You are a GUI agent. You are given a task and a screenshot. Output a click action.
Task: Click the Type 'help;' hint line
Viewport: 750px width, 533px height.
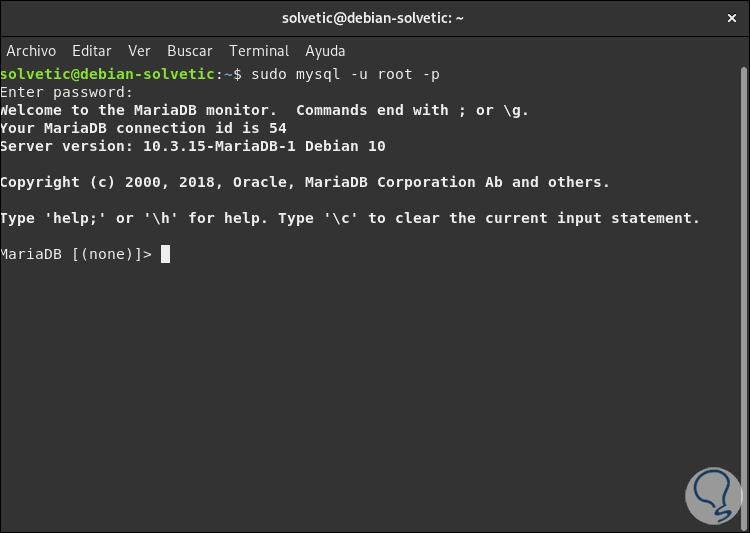pos(350,218)
